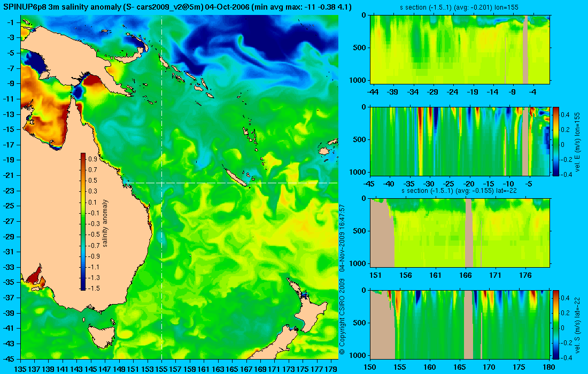This screenshot has height=374, width=588.
Task: Click the '180' tick under the vel. S section
Action: tap(549, 367)
